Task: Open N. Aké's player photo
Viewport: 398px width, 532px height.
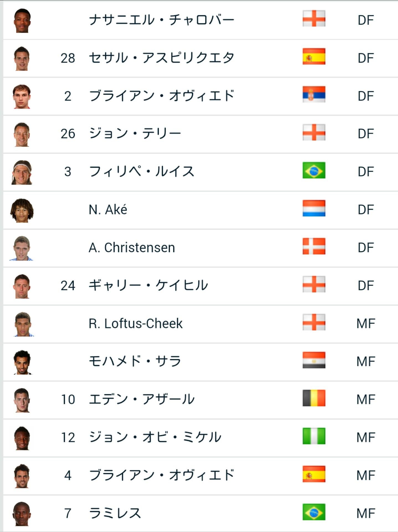Action: point(22,210)
